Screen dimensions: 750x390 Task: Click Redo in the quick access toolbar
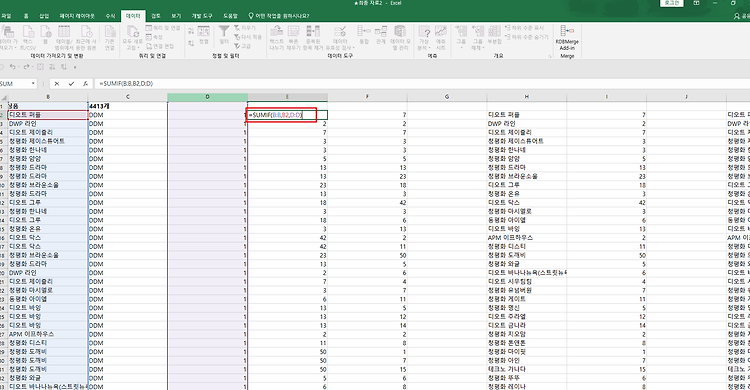pyautogui.click(x=26, y=67)
